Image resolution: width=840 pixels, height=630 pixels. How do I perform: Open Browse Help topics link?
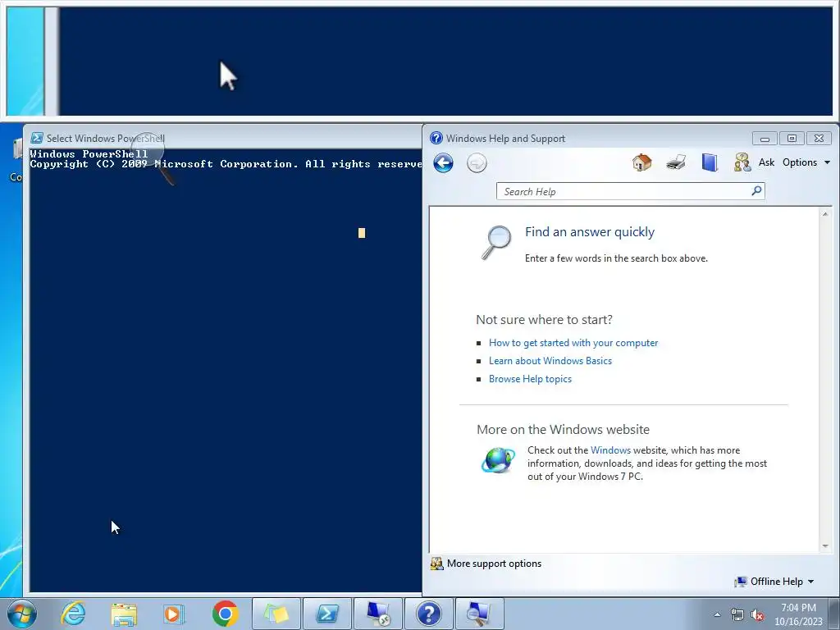[x=530, y=379]
